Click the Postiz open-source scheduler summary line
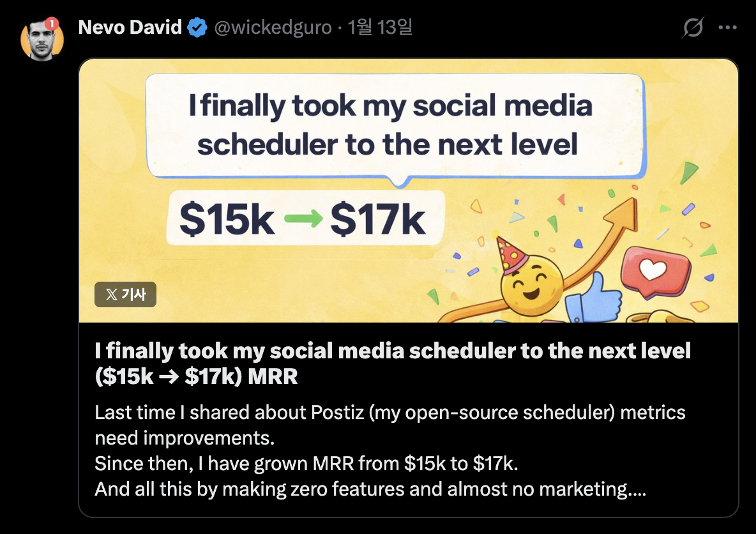Viewport: 756px width, 534px height. (x=389, y=413)
